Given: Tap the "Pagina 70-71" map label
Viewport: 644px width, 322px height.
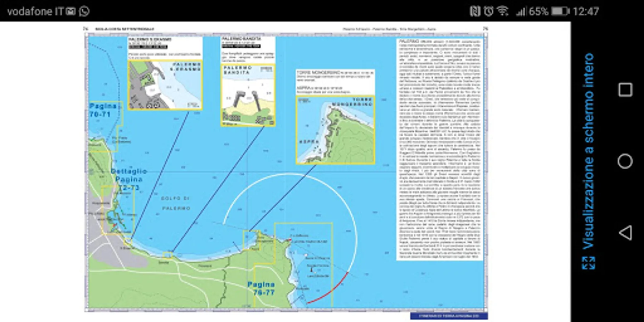Looking at the screenshot, I should pyautogui.click(x=103, y=110).
